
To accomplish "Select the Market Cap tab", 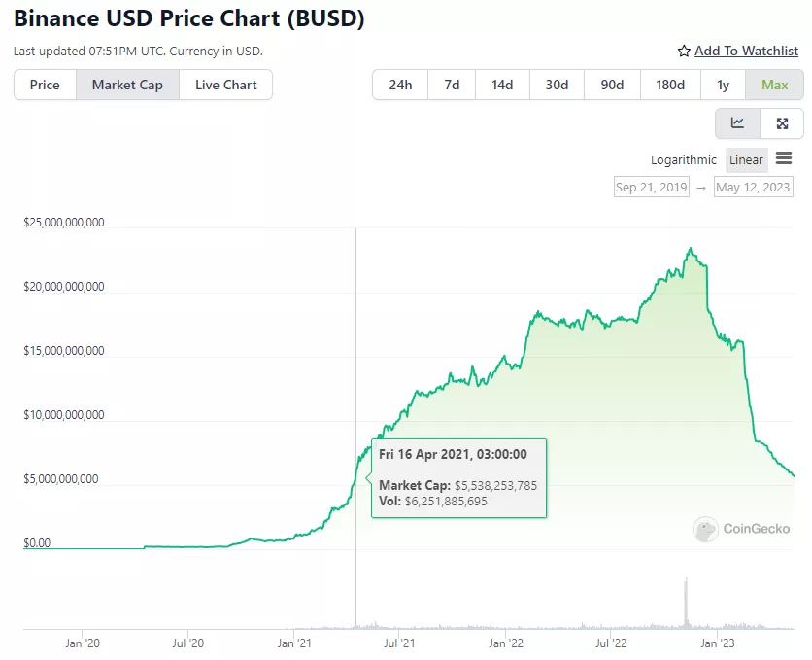I will coord(126,85).
